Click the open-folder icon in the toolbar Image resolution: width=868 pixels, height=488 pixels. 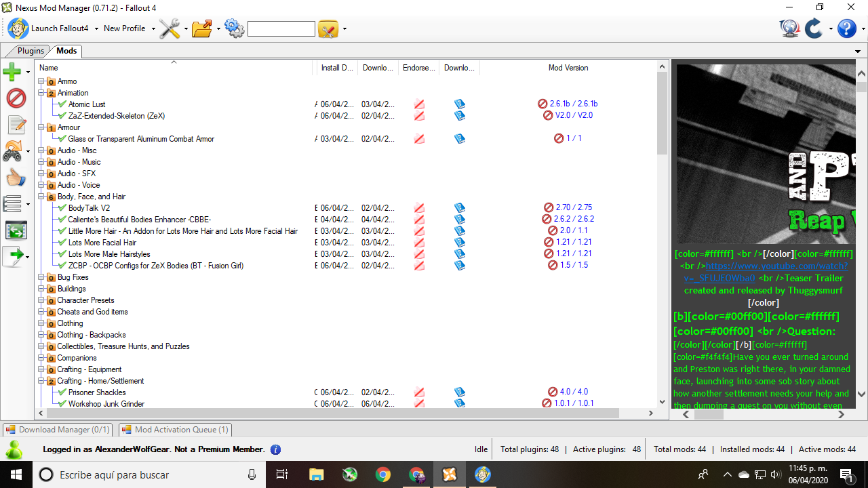(202, 28)
